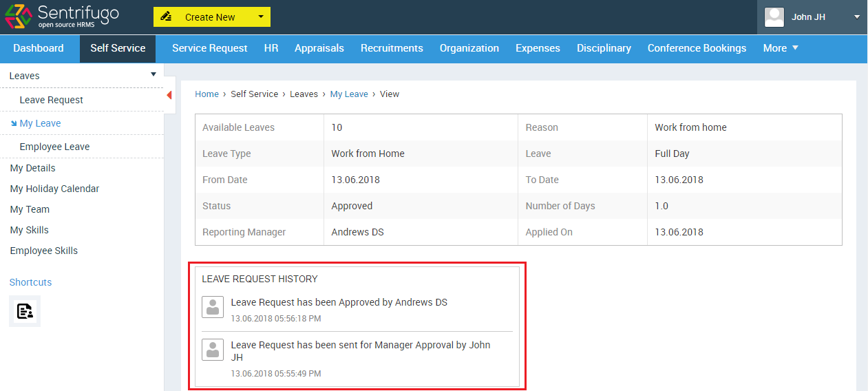Image resolution: width=868 pixels, height=391 pixels.
Task: Open the Organization menu
Action: tap(469, 48)
